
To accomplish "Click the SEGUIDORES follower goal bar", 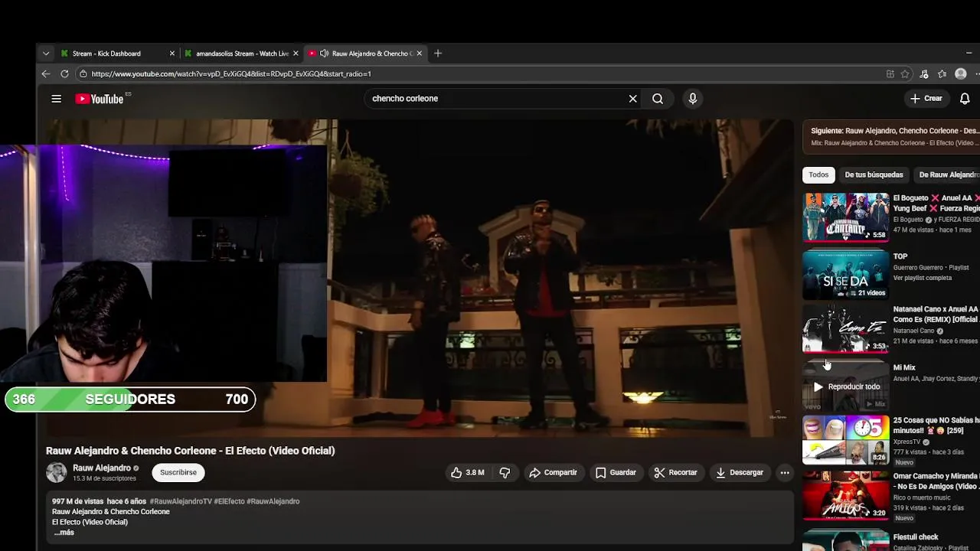I will tap(130, 399).
